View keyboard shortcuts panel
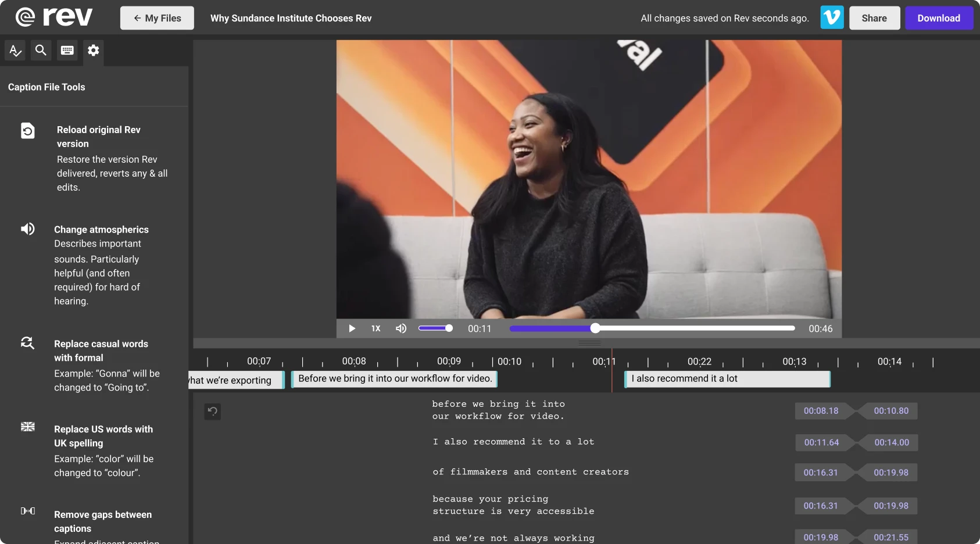The width and height of the screenshot is (980, 544). [x=67, y=51]
